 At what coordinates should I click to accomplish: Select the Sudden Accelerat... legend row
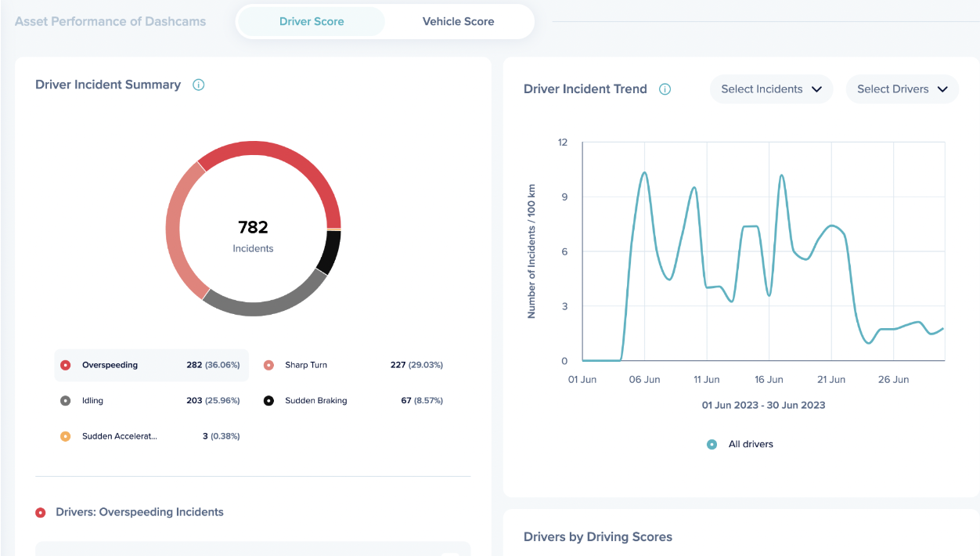152,436
